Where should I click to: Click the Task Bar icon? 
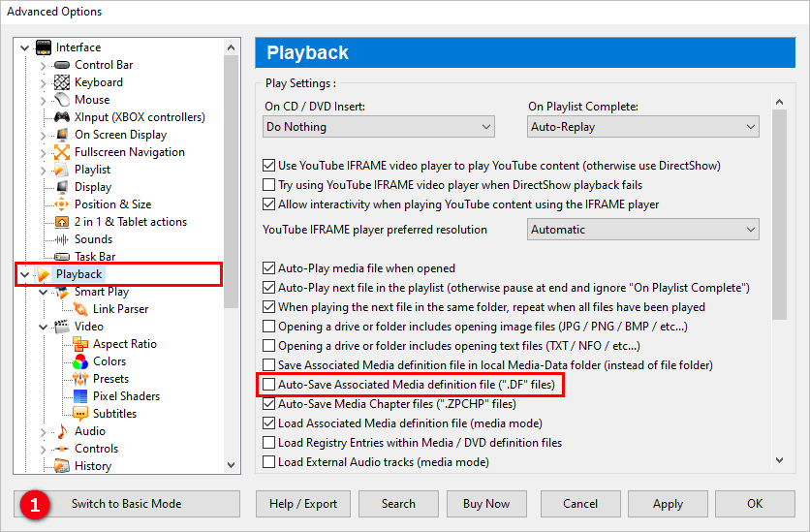[x=62, y=257]
